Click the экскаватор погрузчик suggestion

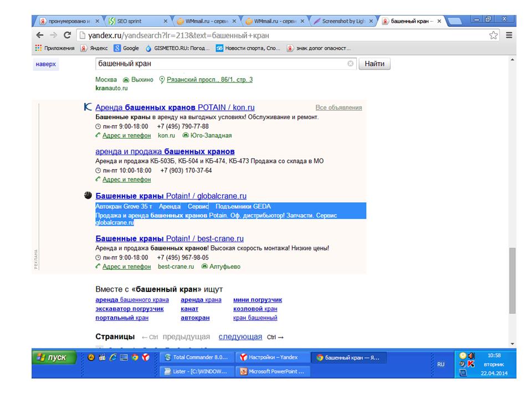[130, 309]
